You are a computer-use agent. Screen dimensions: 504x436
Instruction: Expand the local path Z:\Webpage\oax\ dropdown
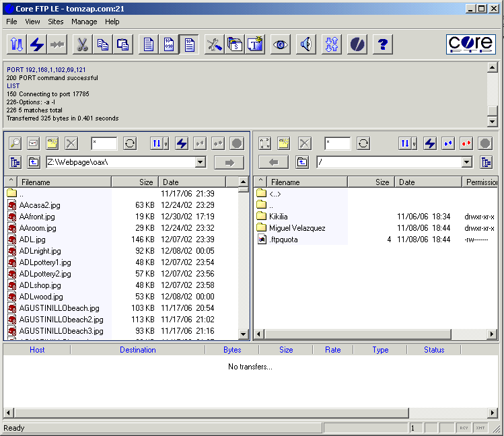200,162
